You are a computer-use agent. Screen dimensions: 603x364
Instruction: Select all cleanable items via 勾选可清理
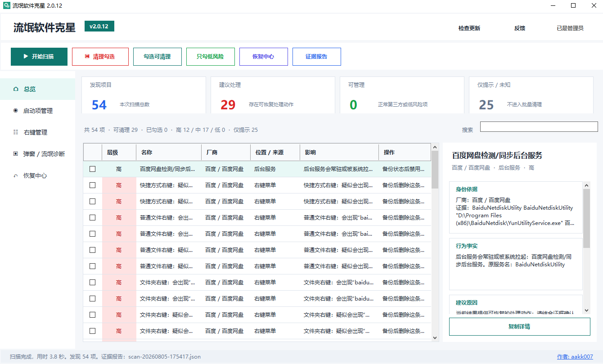(157, 57)
